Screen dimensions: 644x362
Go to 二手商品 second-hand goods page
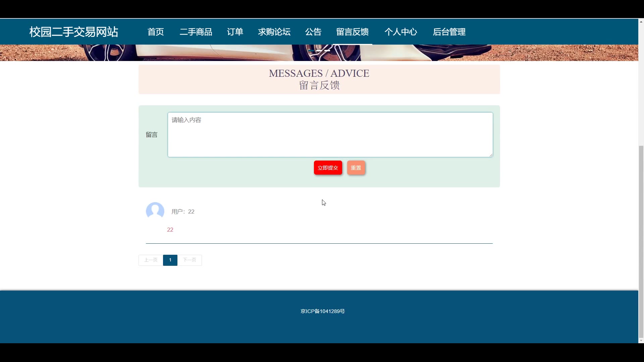click(x=196, y=32)
